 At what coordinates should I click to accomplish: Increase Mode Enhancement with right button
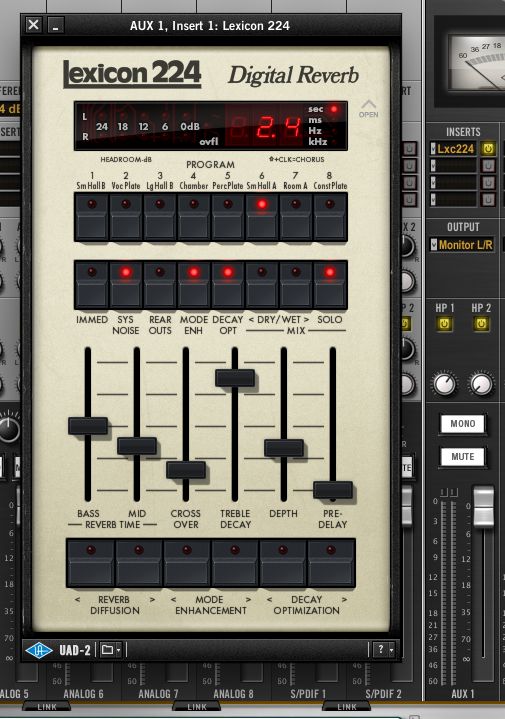[x=235, y=563]
